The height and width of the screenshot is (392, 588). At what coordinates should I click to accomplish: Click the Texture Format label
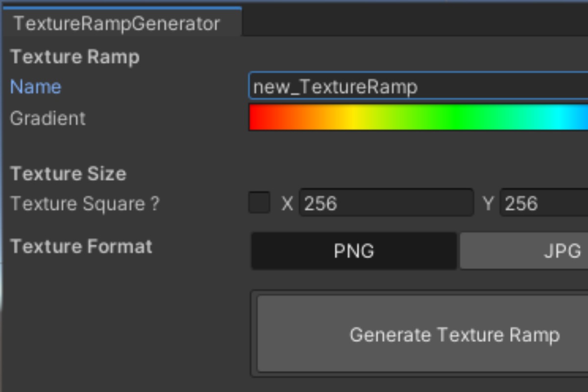pyautogui.click(x=81, y=246)
